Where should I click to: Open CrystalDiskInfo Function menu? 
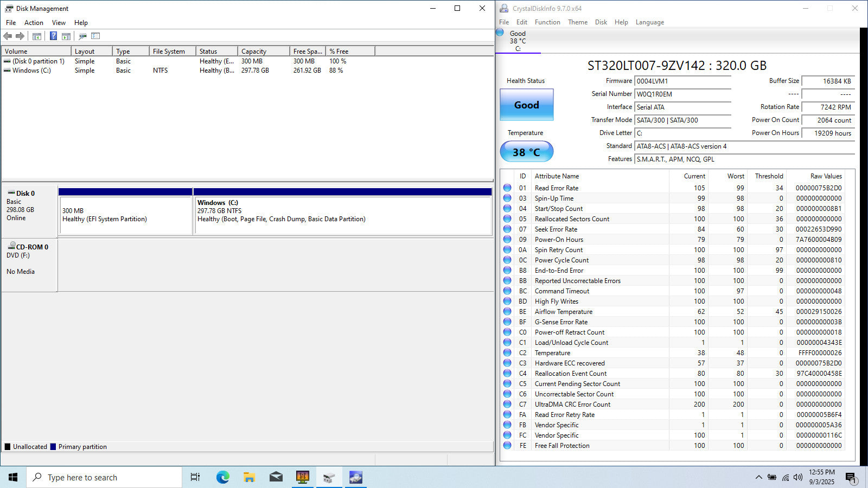point(547,22)
